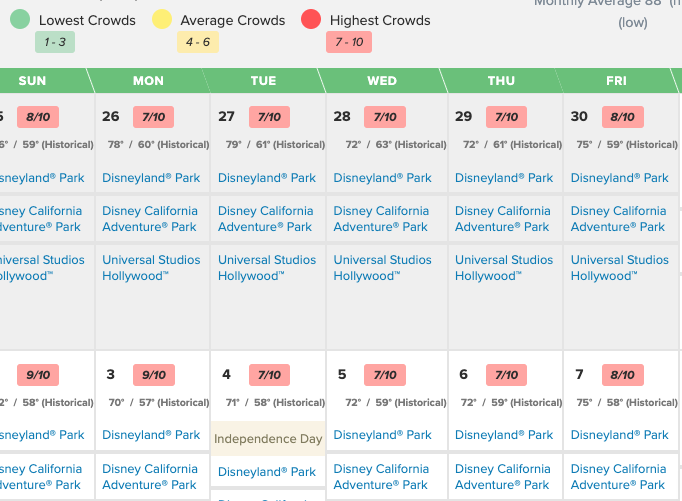Open California Adventure Park link on day 30
The width and height of the screenshot is (682, 501).
618,219
